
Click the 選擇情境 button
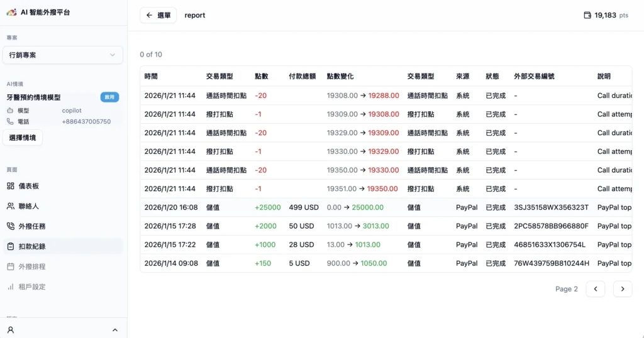pyautogui.click(x=23, y=138)
